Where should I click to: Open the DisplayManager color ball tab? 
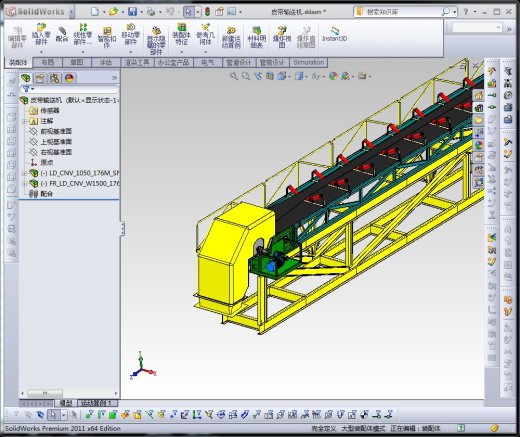69,78
